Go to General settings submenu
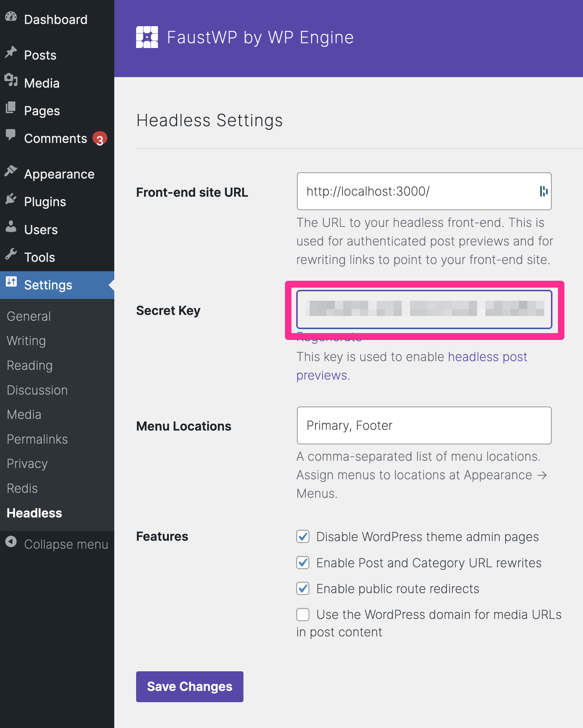This screenshot has height=728, width=583. click(29, 316)
